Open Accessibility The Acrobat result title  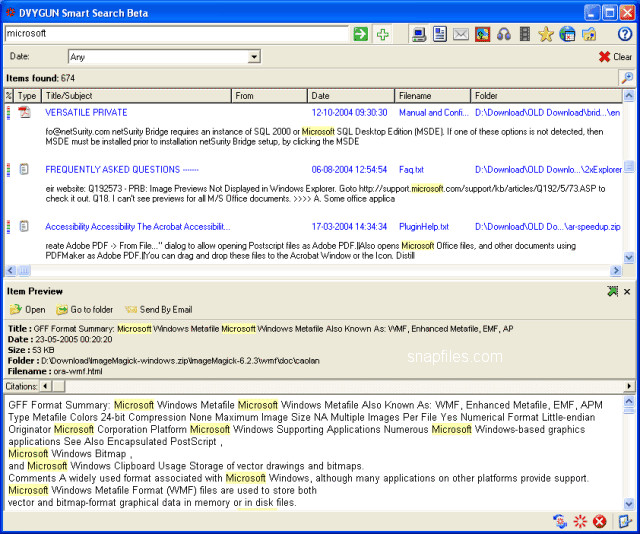[138, 227]
